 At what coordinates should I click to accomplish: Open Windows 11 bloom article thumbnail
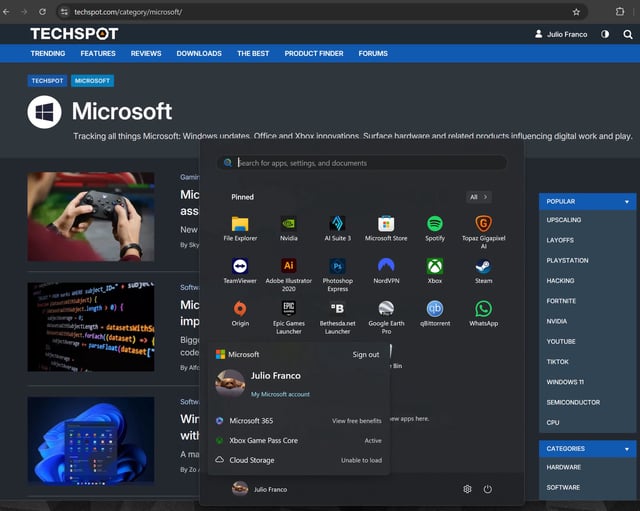[91, 440]
